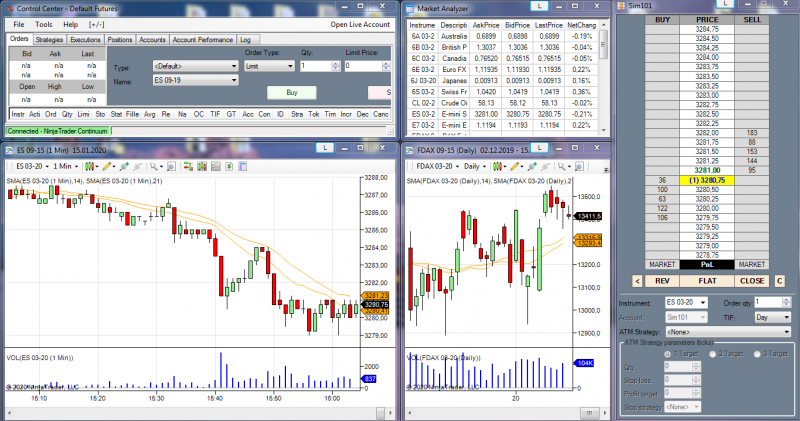This screenshot has width=800, height=421.
Task: Switch to the Positions tab
Action: (120, 40)
